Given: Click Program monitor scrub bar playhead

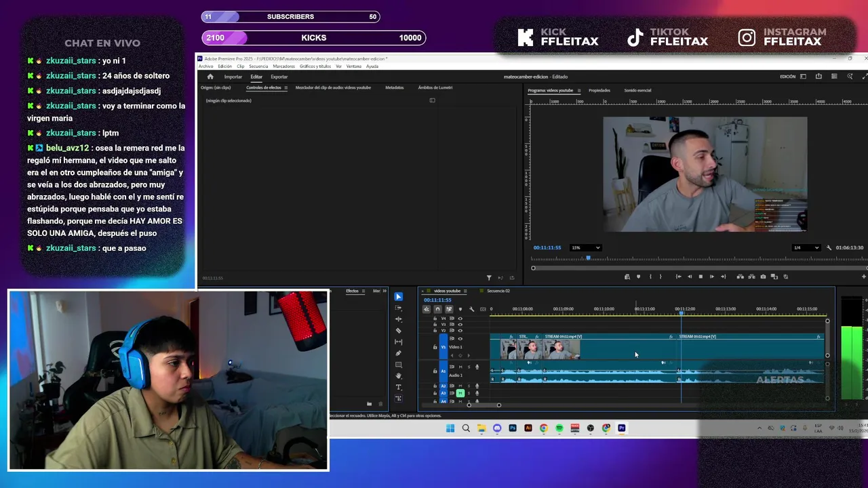Looking at the screenshot, I should point(588,258).
